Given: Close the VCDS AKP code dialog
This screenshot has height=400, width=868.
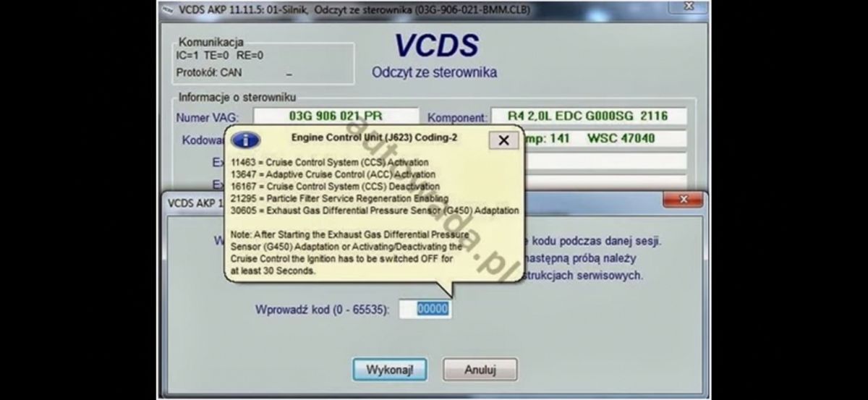Looking at the screenshot, I should (x=682, y=201).
